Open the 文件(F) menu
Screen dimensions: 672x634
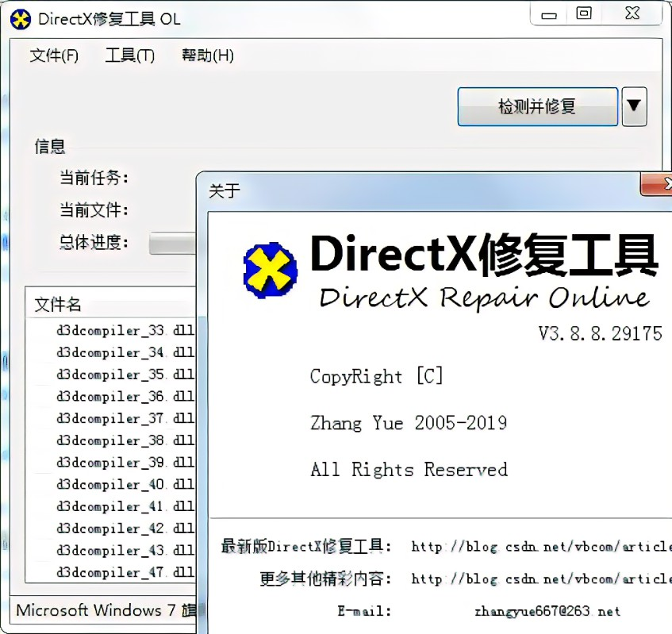pos(54,56)
